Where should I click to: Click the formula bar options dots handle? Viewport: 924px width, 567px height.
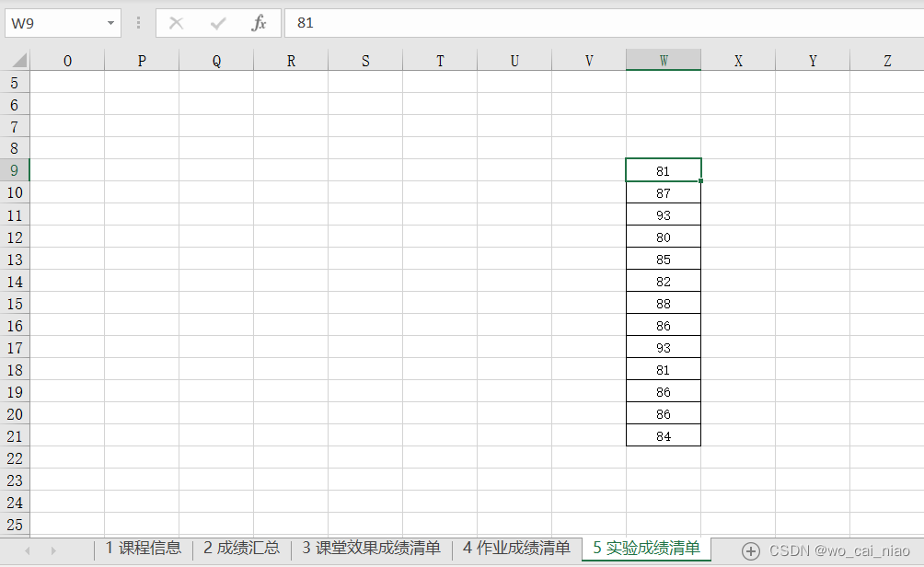pos(138,23)
